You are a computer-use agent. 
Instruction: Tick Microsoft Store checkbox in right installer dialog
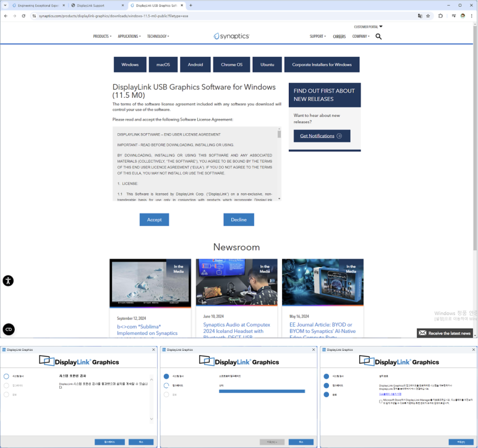point(380,402)
